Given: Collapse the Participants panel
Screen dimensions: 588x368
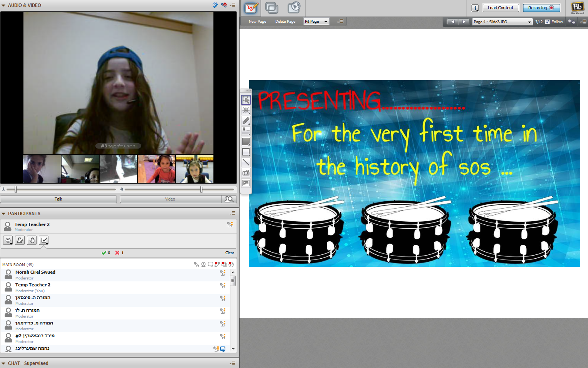Looking at the screenshot, I should (x=3, y=214).
